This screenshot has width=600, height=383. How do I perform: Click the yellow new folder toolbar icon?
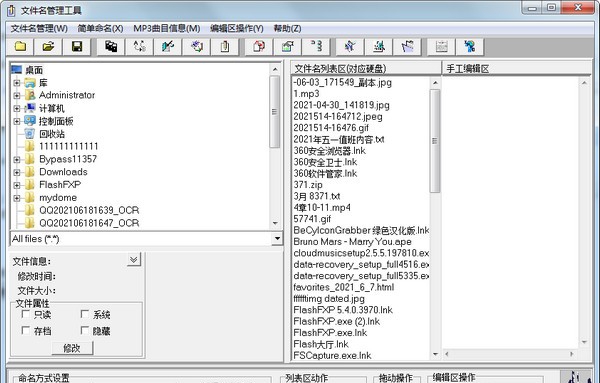[20, 47]
